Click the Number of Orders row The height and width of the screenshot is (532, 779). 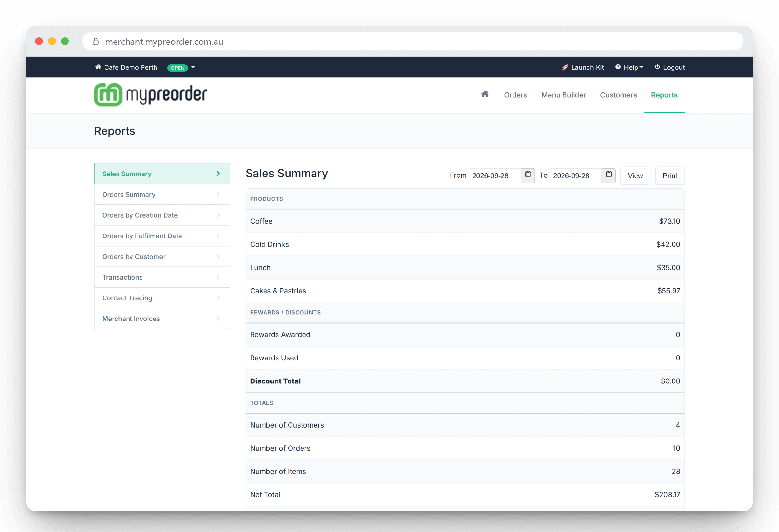[465, 448]
